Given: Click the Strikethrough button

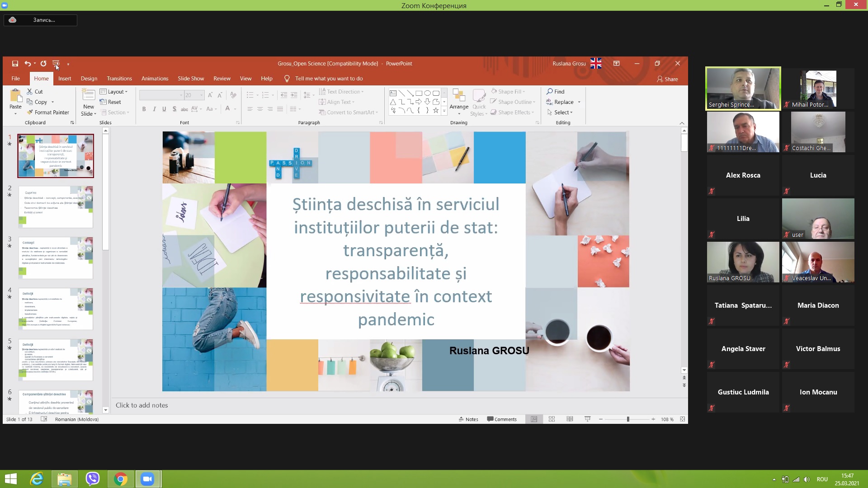Looking at the screenshot, I should pyautogui.click(x=184, y=109).
